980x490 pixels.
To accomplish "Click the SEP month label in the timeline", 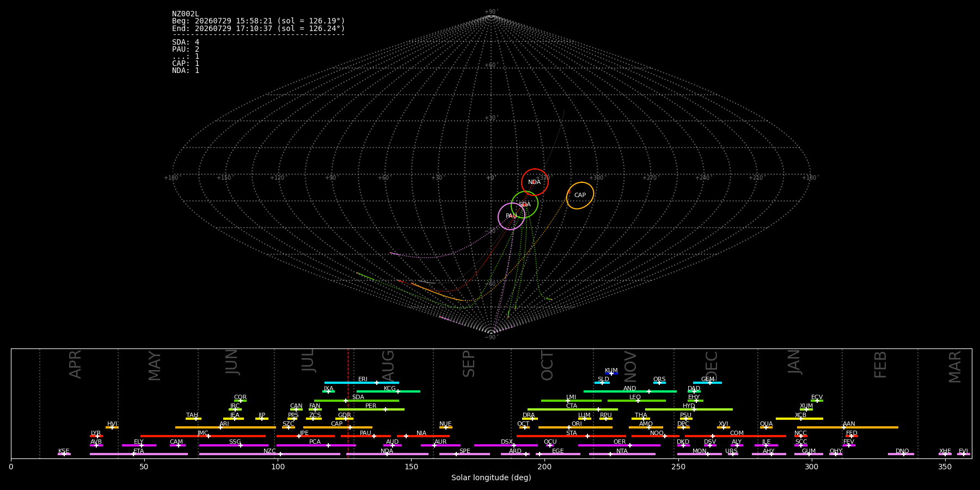I will 469,364.
